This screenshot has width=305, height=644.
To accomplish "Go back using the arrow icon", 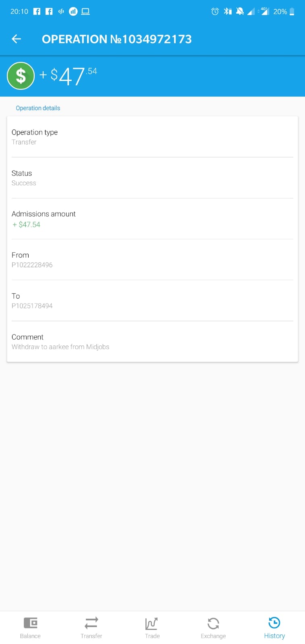I will pos(16,39).
